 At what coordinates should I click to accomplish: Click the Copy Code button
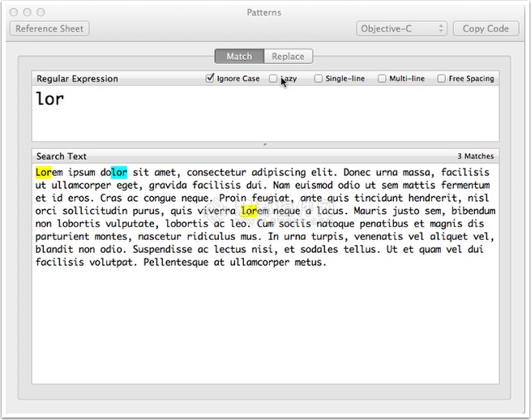(486, 28)
